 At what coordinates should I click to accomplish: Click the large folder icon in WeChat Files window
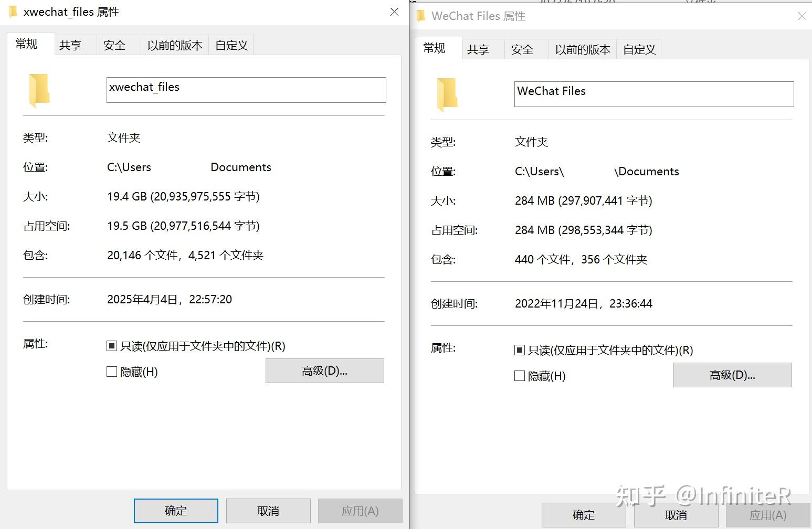[447, 95]
